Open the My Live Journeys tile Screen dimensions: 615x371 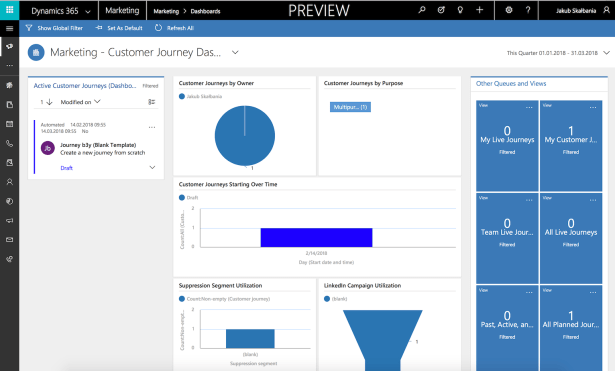507,146
